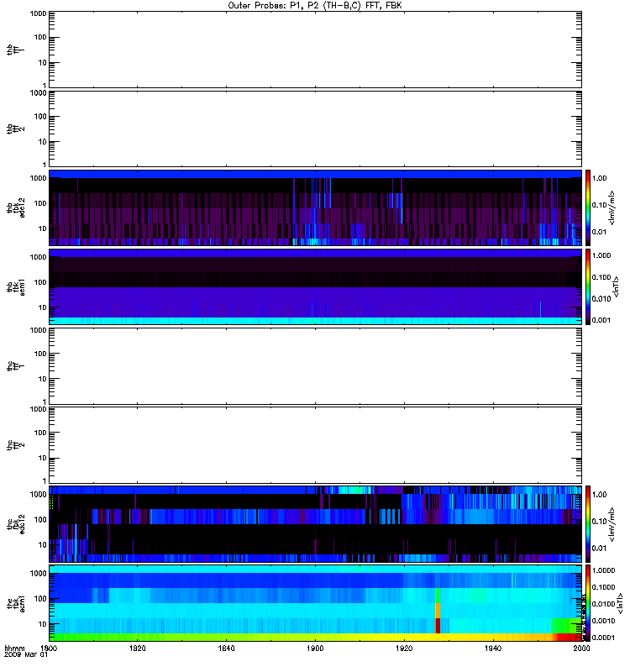
Task: Click the '1840' time axis label
Action: pyautogui.click(x=226, y=648)
